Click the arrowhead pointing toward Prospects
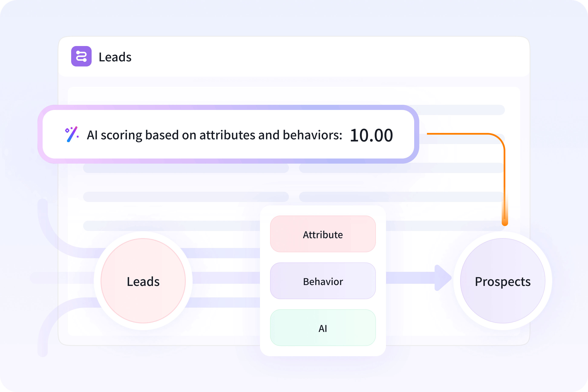588x392 pixels. tap(443, 278)
